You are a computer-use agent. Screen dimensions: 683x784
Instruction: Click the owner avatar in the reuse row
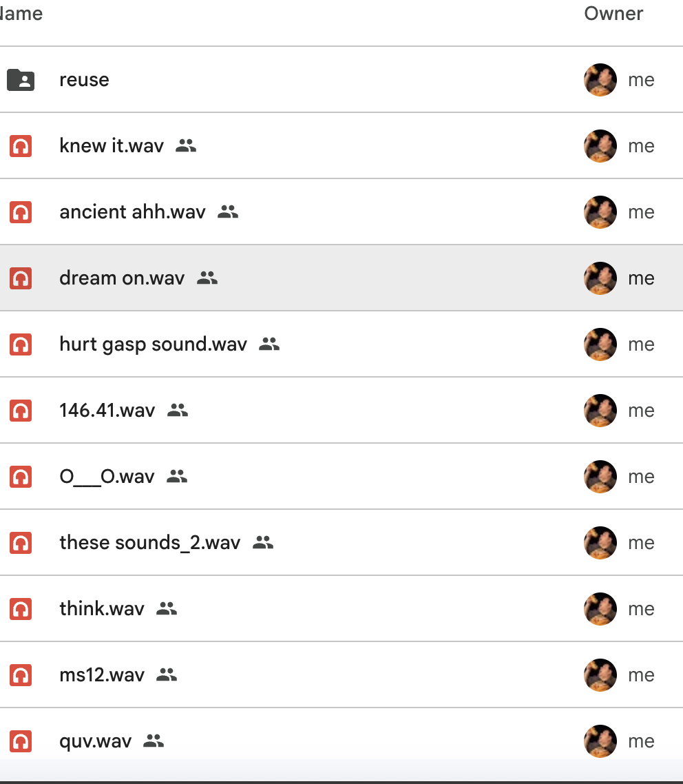click(x=600, y=80)
